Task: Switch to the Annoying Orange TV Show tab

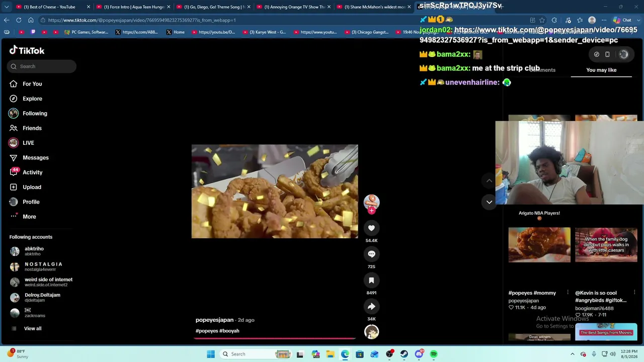Action: coord(293,7)
